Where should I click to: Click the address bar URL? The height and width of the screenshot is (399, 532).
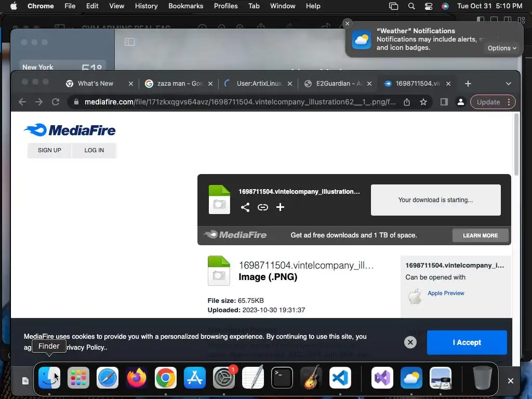(240, 102)
